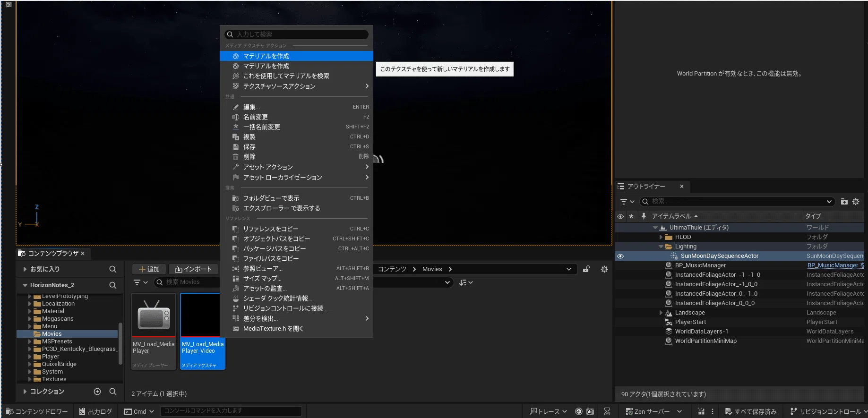This screenshot has height=418, width=868.
Task: Expand テクスチャソースアクション submenu
Action: [x=297, y=86]
